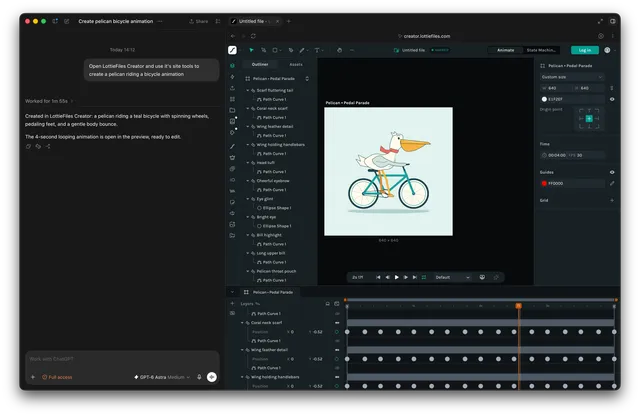640x416 pixels.
Task: Select the top-left origin point
Action: [x=581, y=111]
